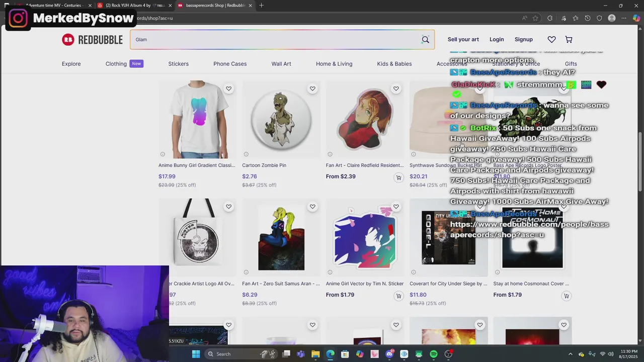This screenshot has height=362, width=644.
Task: Open the Edge profile avatar
Action: [x=612, y=18]
